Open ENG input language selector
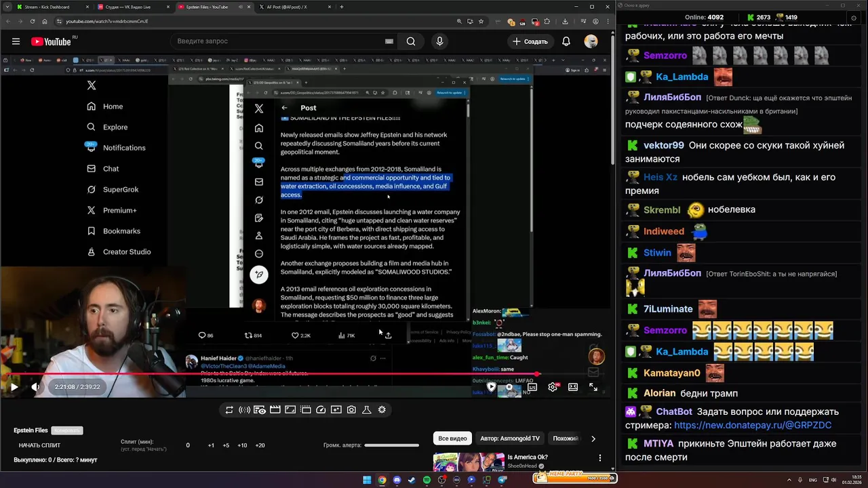The height and width of the screenshot is (488, 868). pos(813,480)
